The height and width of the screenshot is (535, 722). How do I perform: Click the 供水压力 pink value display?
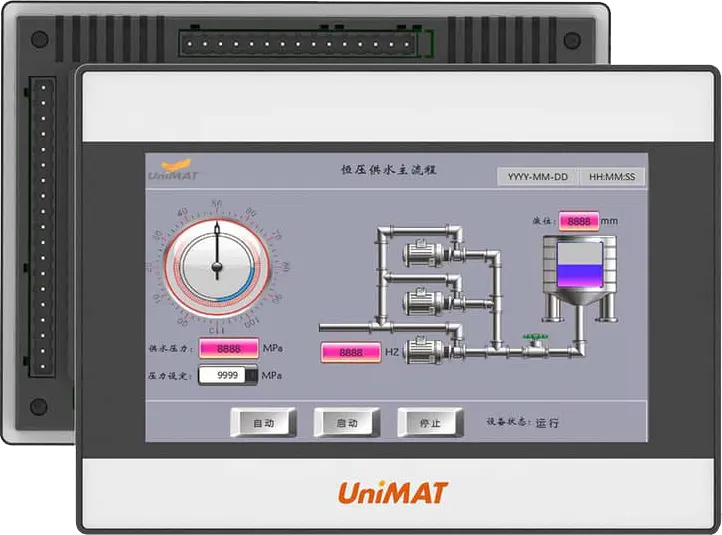228,348
